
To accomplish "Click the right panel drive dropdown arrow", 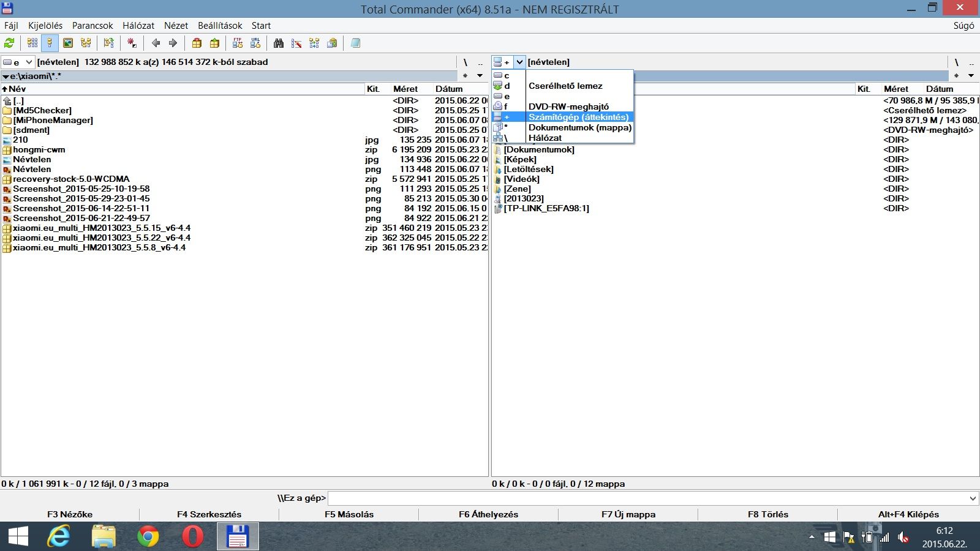I will pos(519,62).
